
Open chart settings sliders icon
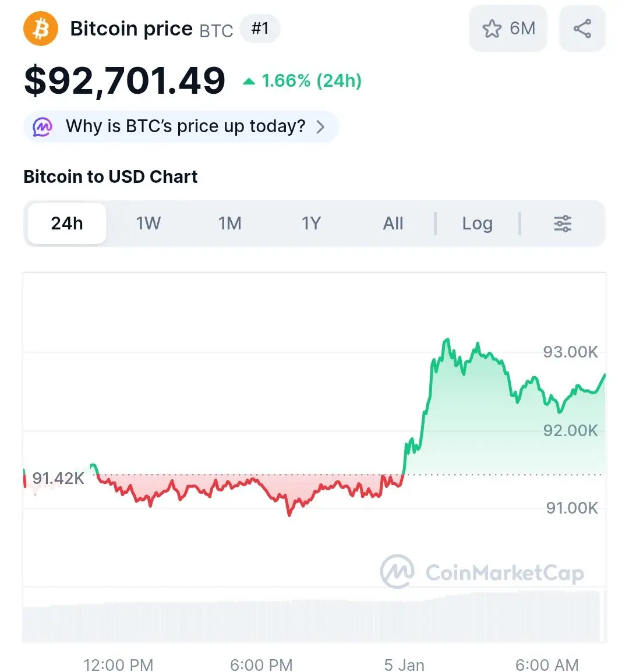pyautogui.click(x=563, y=224)
